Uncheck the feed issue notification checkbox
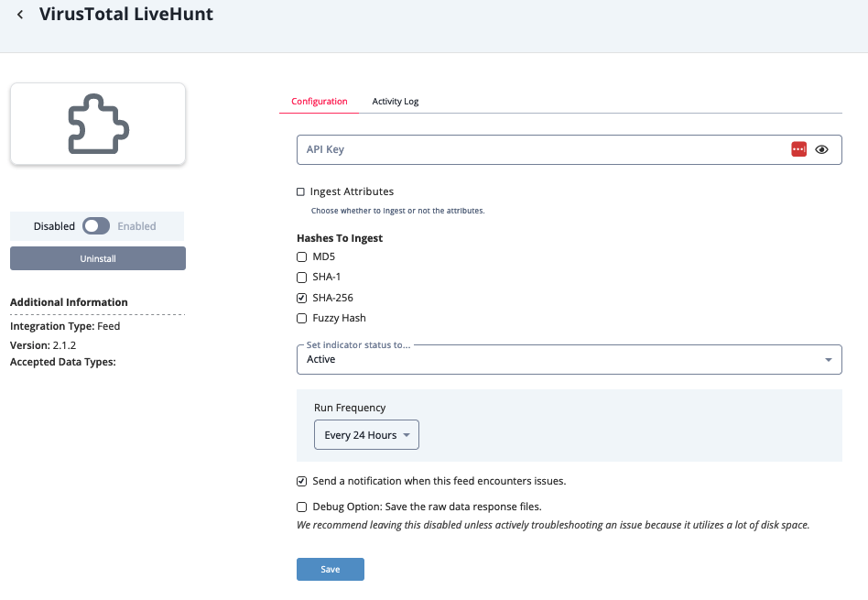 302,481
